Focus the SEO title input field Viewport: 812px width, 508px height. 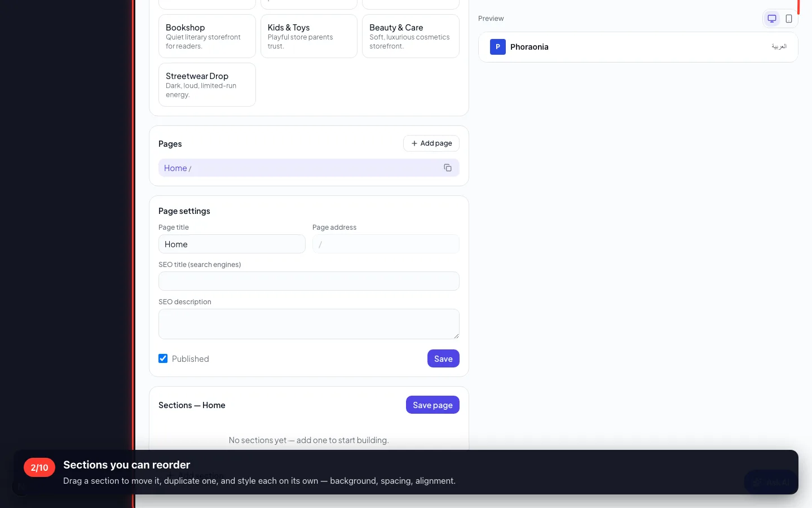[308, 281]
